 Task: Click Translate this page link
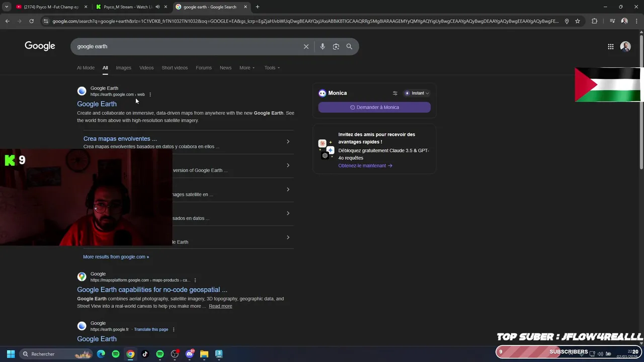[x=151, y=329]
